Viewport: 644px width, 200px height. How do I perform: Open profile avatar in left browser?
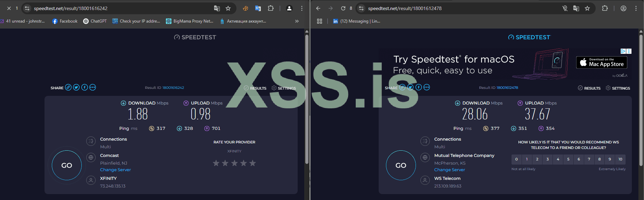[289, 8]
